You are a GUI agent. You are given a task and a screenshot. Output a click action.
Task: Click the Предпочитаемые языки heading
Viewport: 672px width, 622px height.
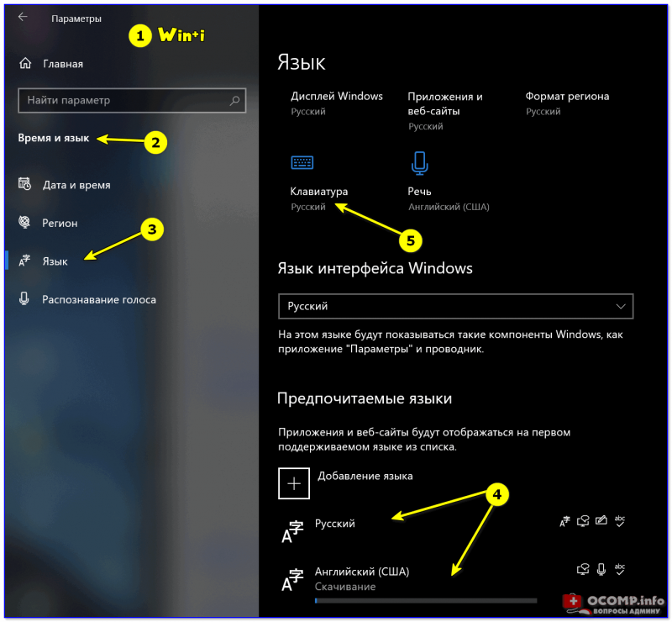click(365, 398)
